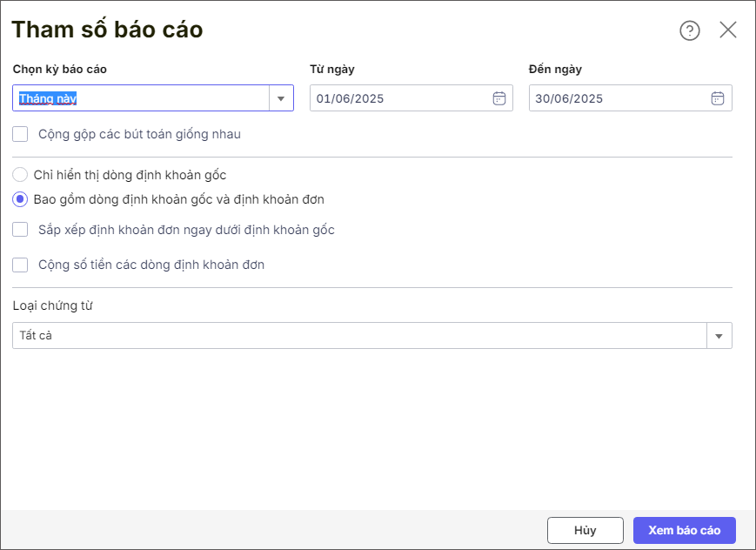Open calendar picker for Từ ngày
The image size is (756, 550).
click(x=499, y=98)
